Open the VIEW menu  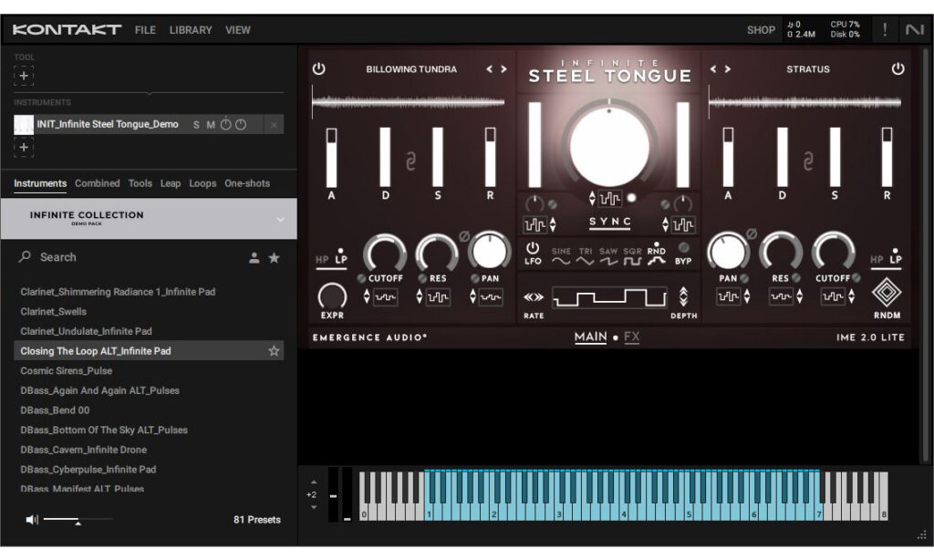(x=238, y=30)
